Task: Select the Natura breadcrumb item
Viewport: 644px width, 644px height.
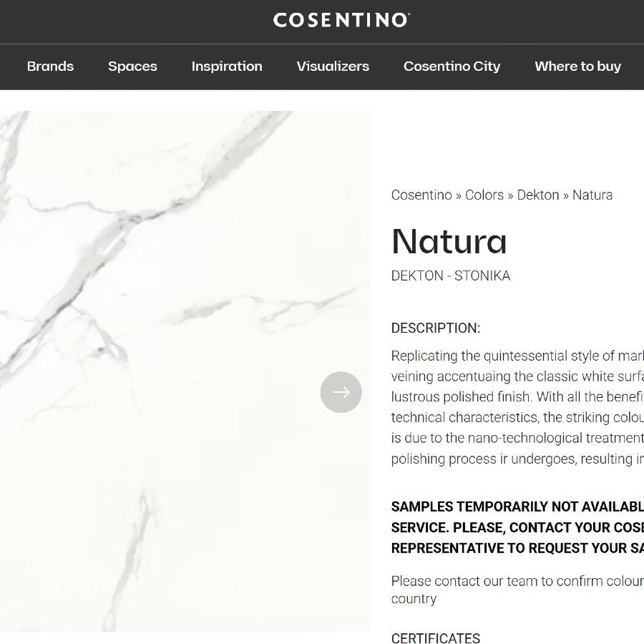Action: click(592, 195)
